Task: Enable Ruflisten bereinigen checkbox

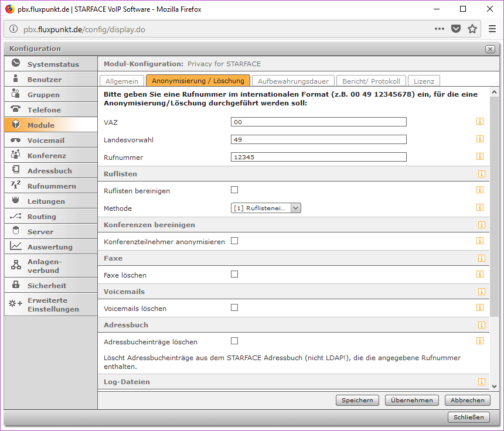Action: (x=234, y=190)
